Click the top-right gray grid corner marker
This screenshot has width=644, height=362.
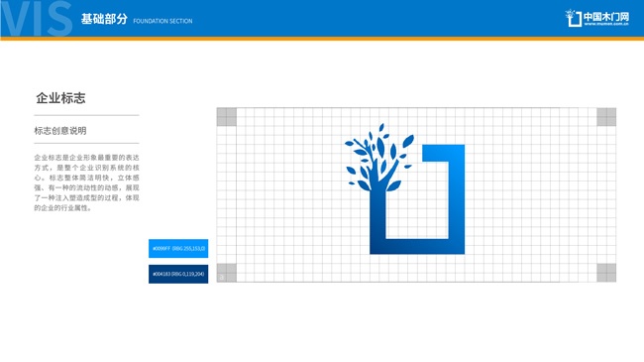606,117
